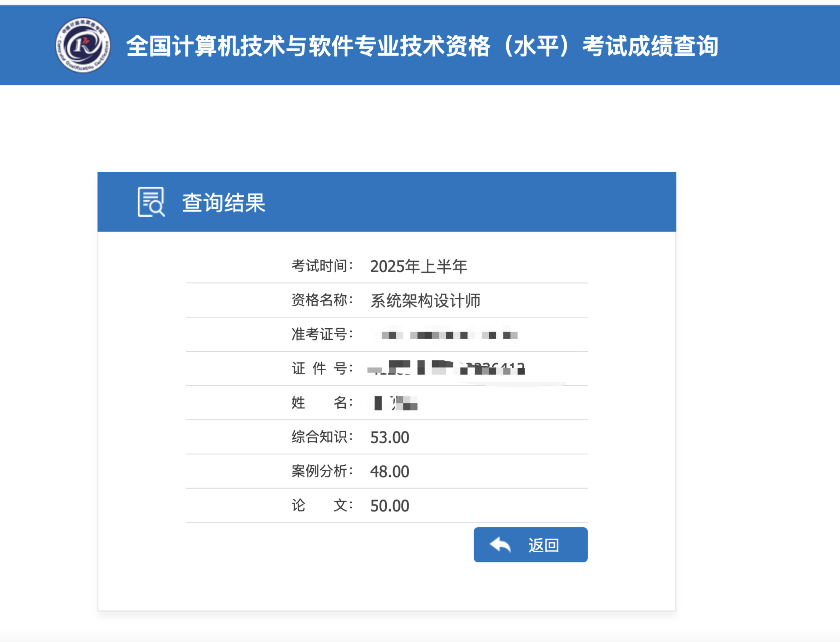840x642 pixels.
Task: Click the 综合知识 label
Action: click(322, 437)
